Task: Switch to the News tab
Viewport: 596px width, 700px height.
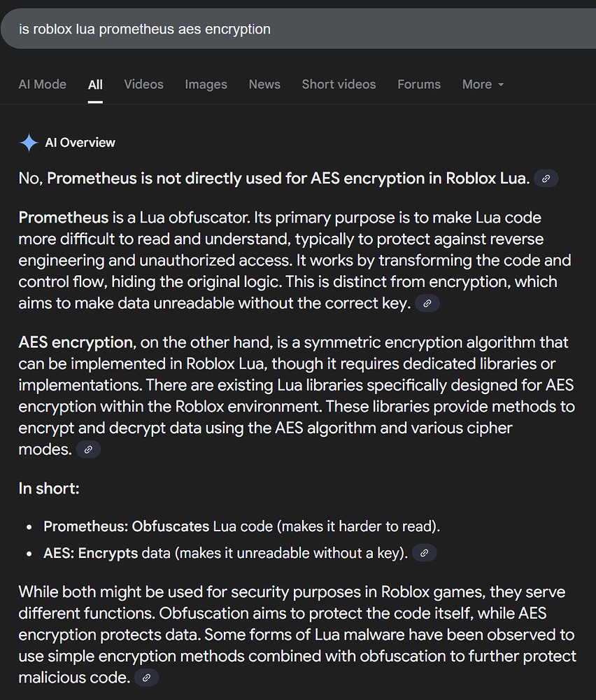Action: point(264,84)
